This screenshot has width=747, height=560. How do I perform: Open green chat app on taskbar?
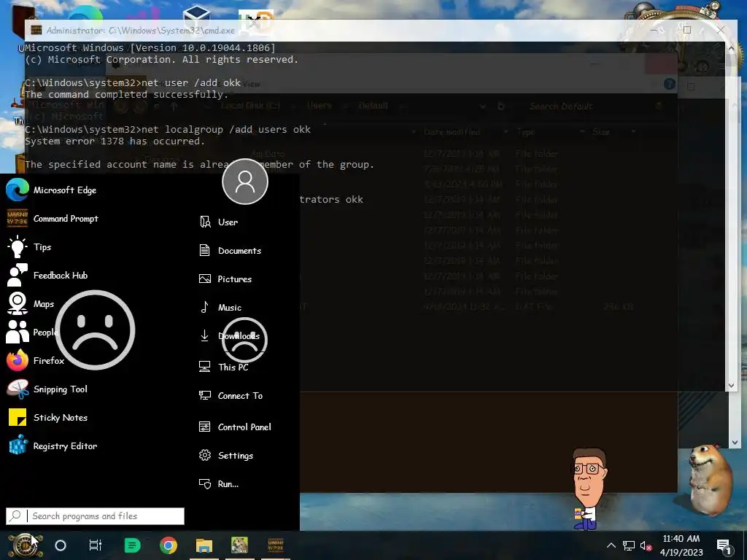click(132, 545)
